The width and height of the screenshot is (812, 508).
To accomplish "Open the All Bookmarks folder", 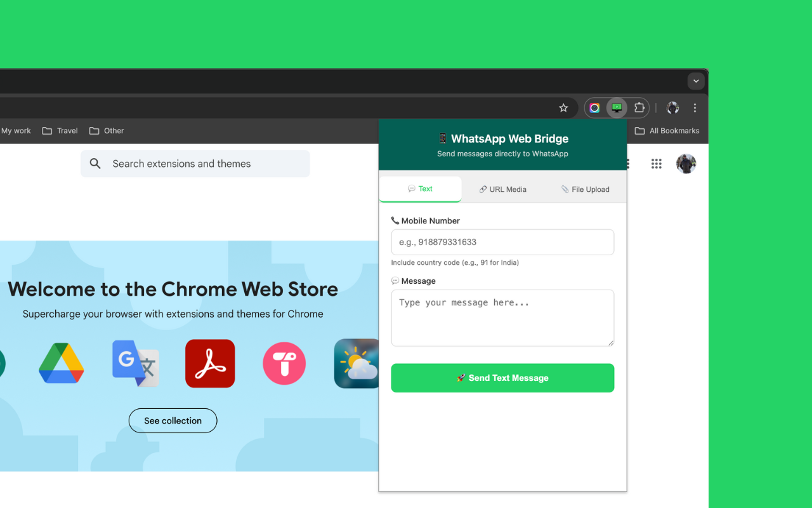I will [667, 130].
